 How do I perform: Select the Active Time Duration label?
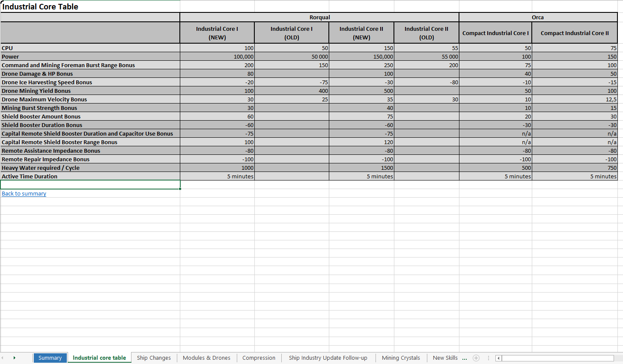[90, 176]
